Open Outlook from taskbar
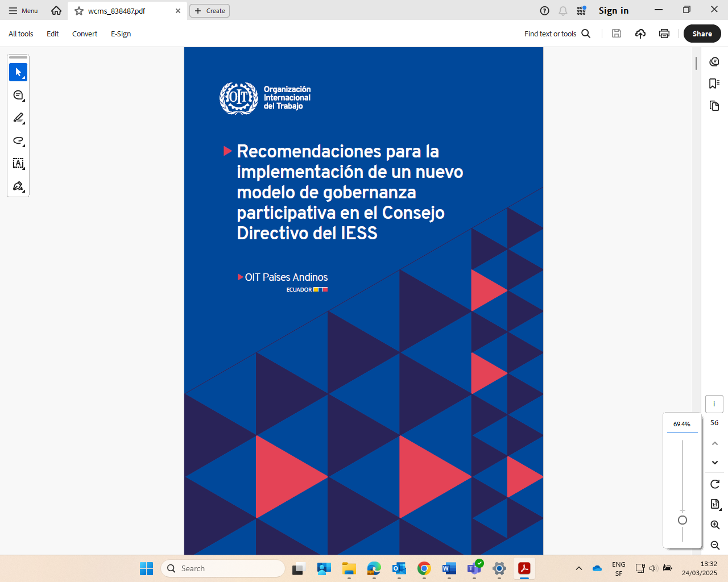Image resolution: width=728 pixels, height=582 pixels. pyautogui.click(x=399, y=568)
